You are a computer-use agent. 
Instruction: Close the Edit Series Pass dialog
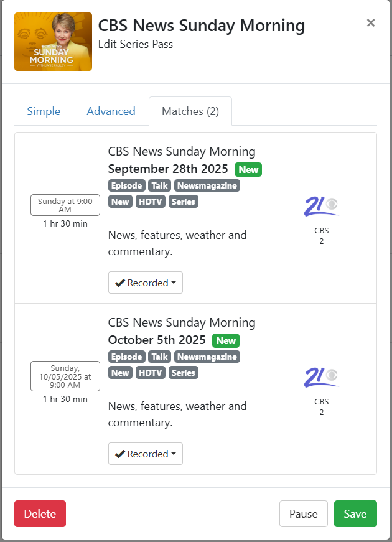pos(370,23)
